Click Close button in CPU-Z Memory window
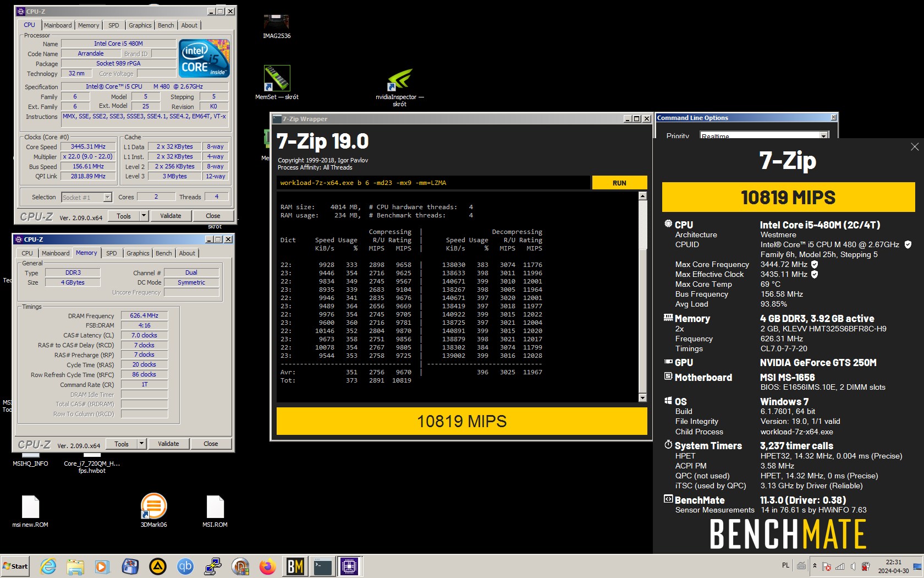Viewport: 924px width, 578px height. pos(211,444)
